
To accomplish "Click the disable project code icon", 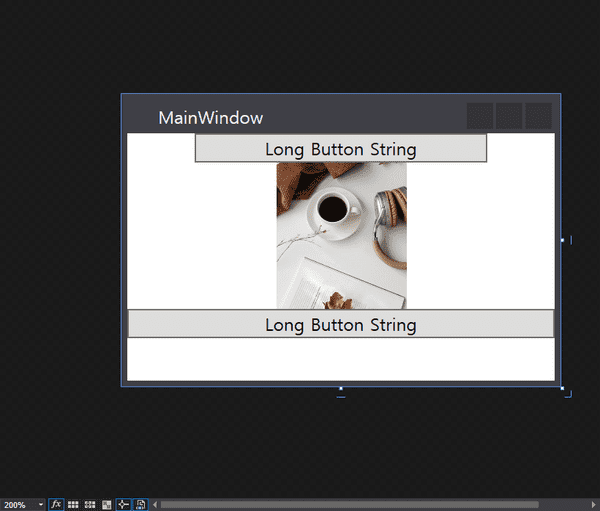I will pyautogui.click(x=141, y=505).
